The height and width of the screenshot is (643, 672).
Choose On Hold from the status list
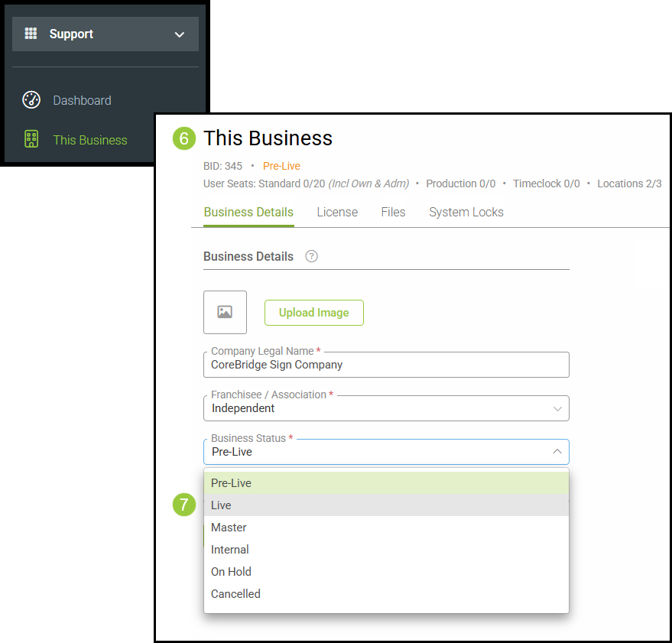tap(386, 571)
